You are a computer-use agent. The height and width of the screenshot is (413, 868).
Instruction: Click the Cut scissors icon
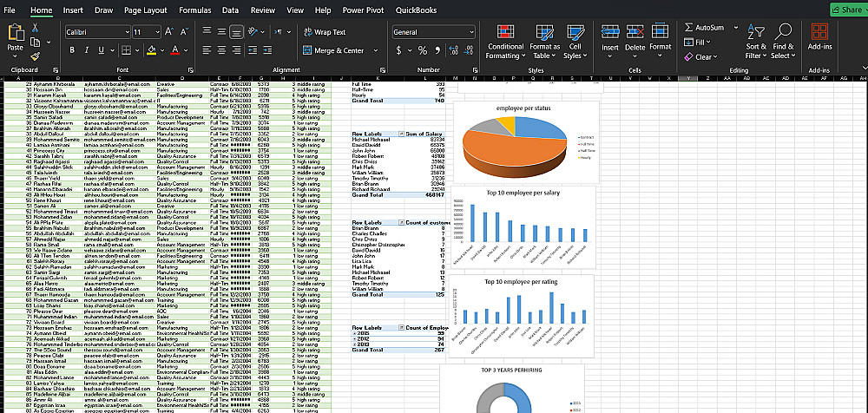pos(36,28)
